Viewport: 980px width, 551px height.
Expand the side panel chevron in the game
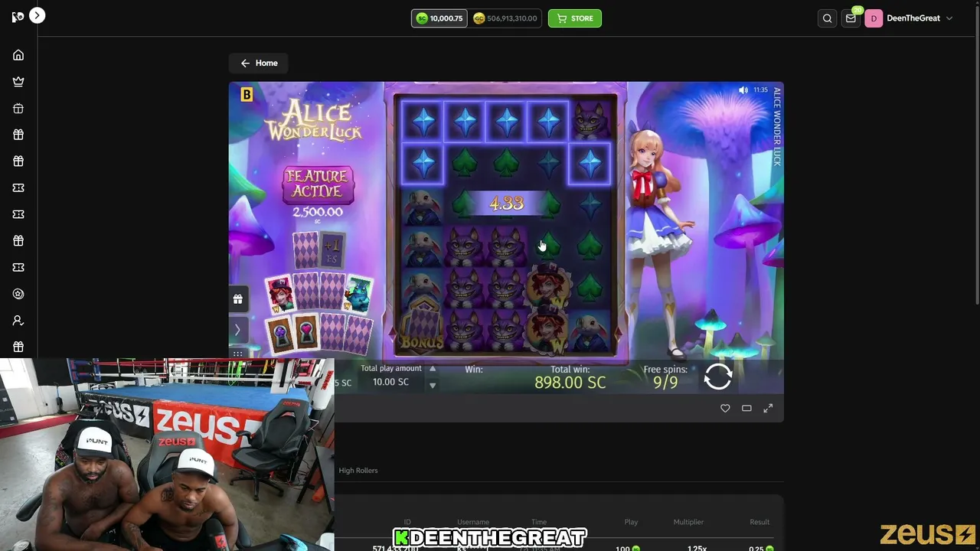(237, 330)
